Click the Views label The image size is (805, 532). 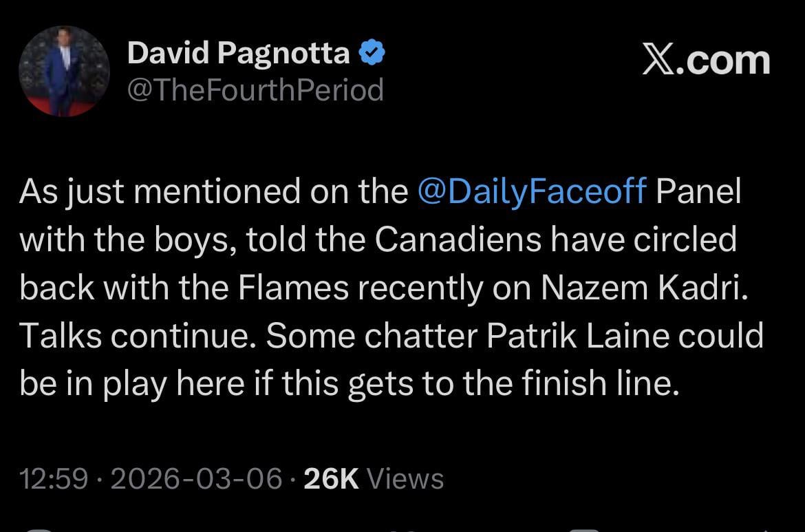[405, 478]
